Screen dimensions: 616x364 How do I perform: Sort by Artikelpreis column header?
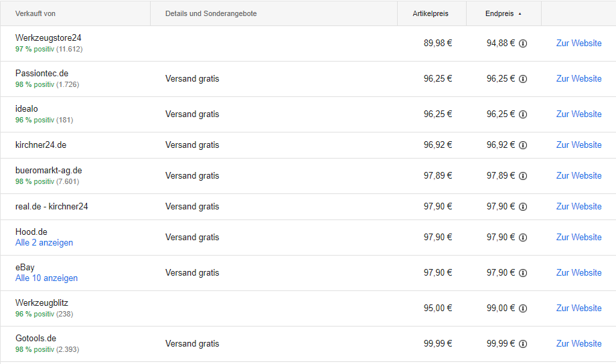[430, 14]
